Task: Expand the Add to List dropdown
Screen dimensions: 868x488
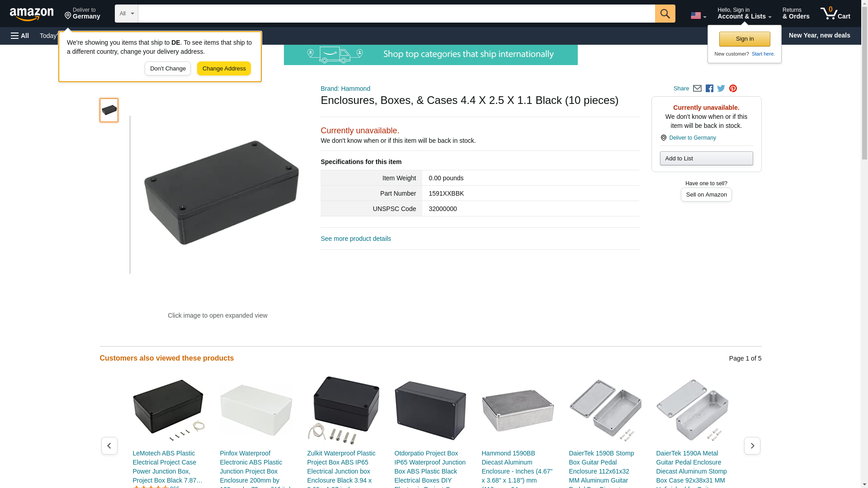Action: [706, 159]
